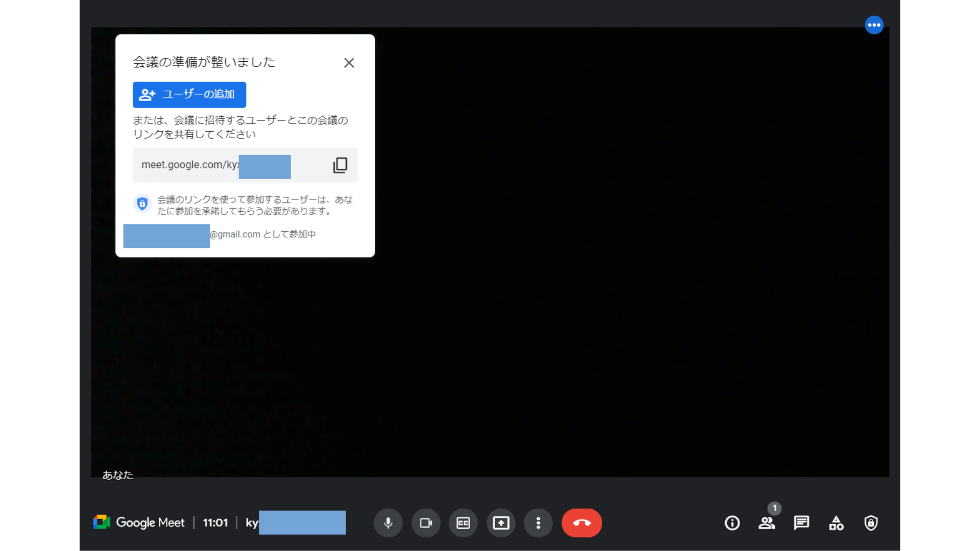Show meeting details info
This screenshot has height=551, width=980.
732,523
